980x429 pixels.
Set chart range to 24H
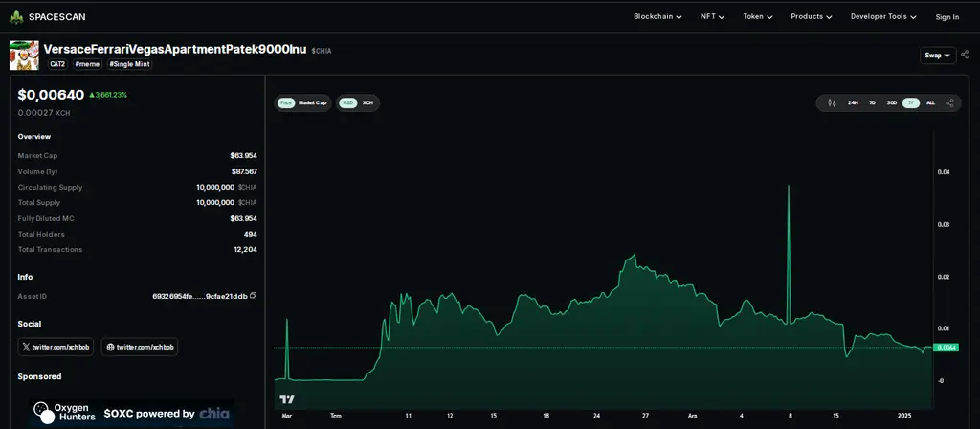point(853,103)
